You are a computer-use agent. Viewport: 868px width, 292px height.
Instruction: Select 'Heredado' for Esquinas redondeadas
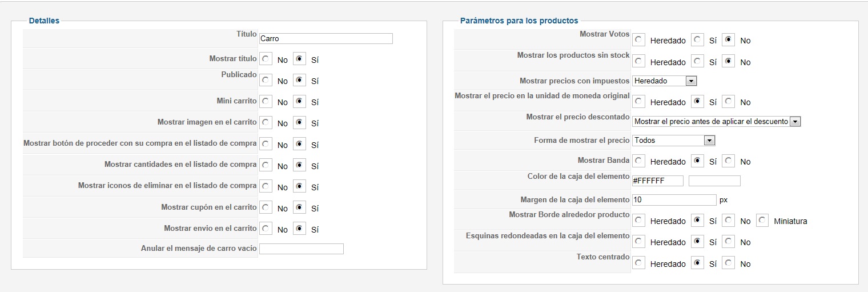click(639, 242)
